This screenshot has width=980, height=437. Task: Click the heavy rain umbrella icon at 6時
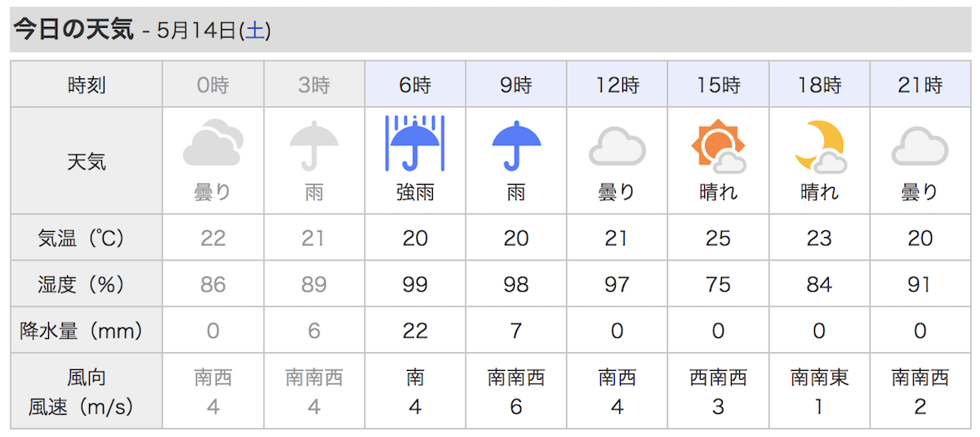coord(415,145)
